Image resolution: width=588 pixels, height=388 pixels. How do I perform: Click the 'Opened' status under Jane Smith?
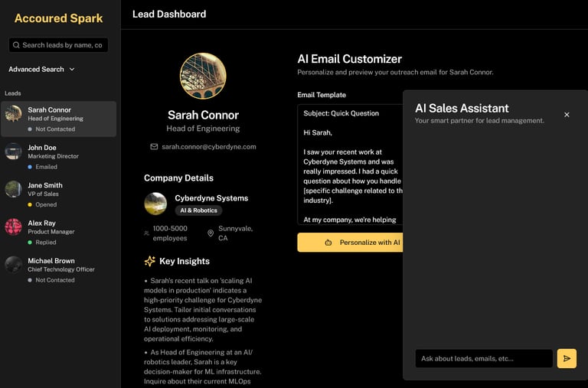[x=46, y=204]
